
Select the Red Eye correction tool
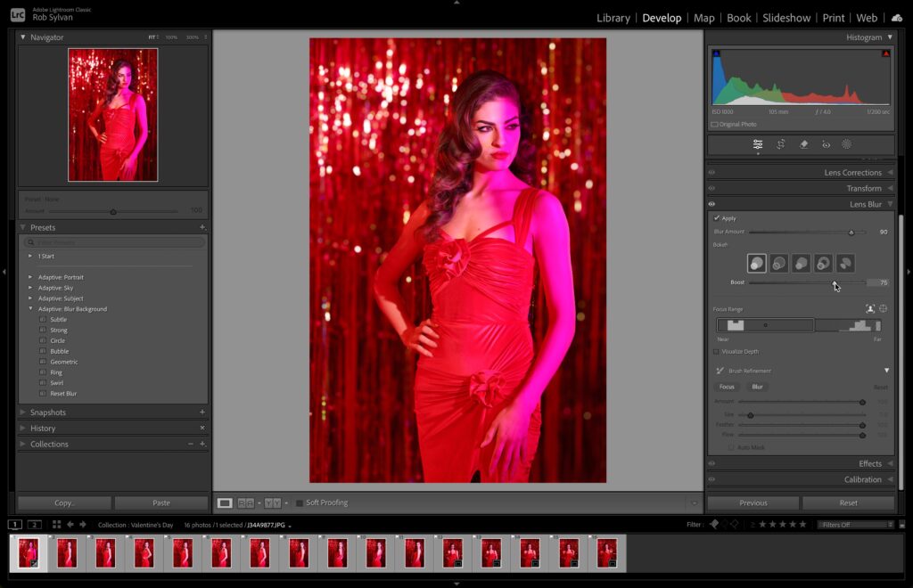pyautogui.click(x=826, y=144)
